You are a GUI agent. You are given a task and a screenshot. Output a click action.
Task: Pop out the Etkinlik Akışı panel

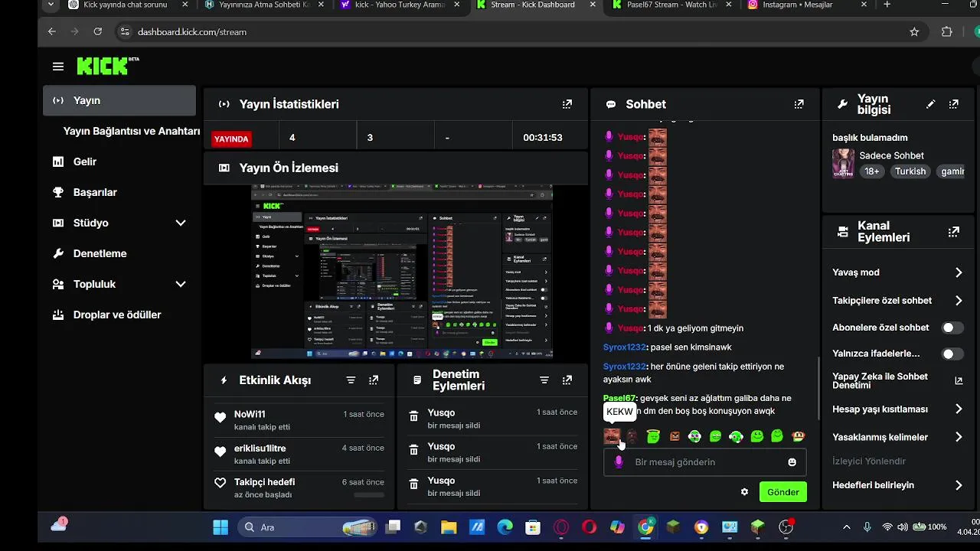(374, 380)
